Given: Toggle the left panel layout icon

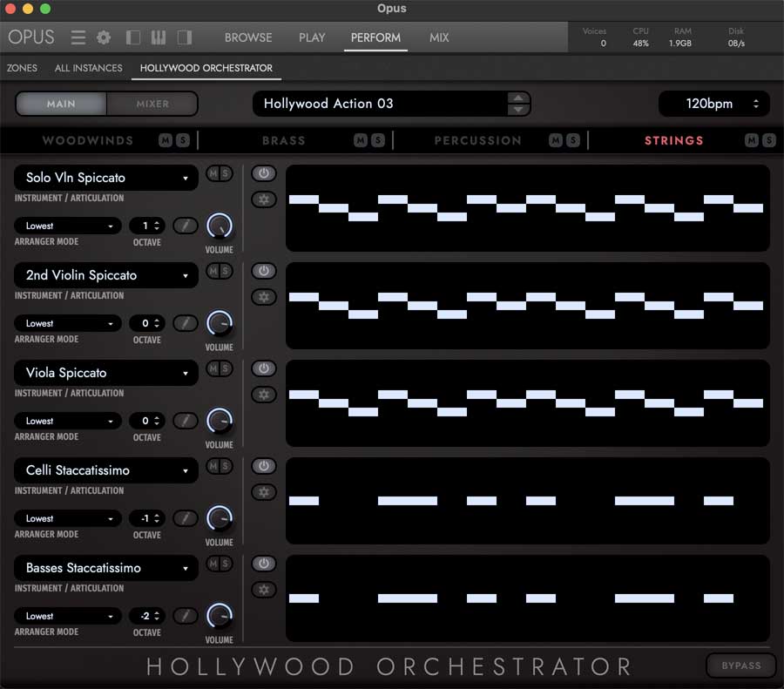Looking at the screenshot, I should click(132, 37).
